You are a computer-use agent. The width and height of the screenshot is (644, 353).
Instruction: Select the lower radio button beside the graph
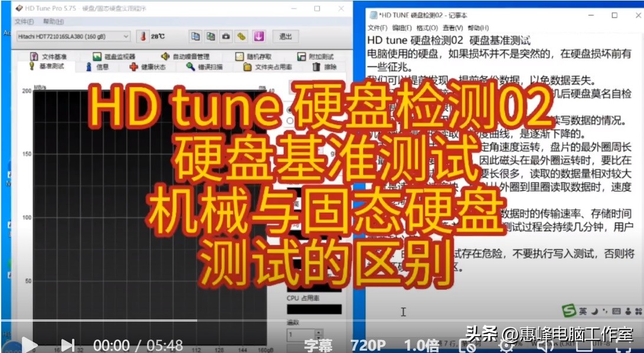(289, 120)
